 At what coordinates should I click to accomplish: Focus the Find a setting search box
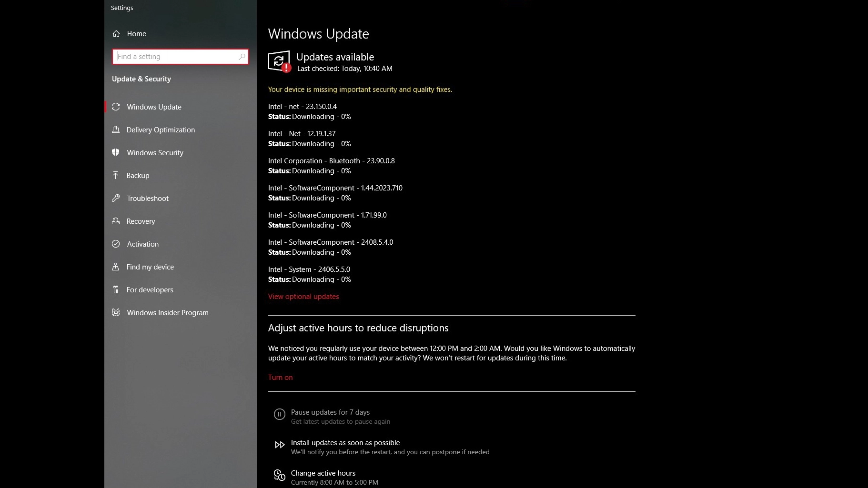[181, 57]
